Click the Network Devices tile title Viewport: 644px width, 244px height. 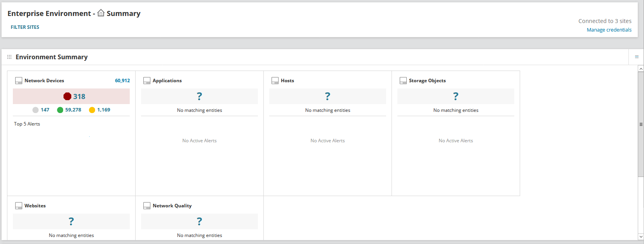pos(44,81)
